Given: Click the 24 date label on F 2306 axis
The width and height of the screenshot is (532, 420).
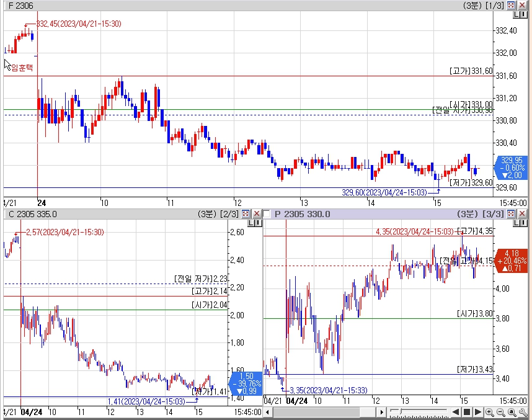Looking at the screenshot, I should (x=42, y=203).
